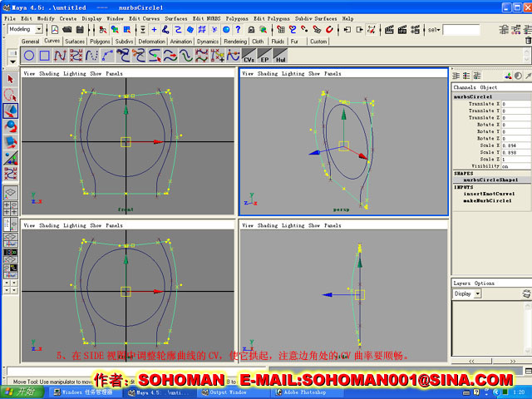
Task: Open the Modeling menu set dropdown
Action: 25,30
